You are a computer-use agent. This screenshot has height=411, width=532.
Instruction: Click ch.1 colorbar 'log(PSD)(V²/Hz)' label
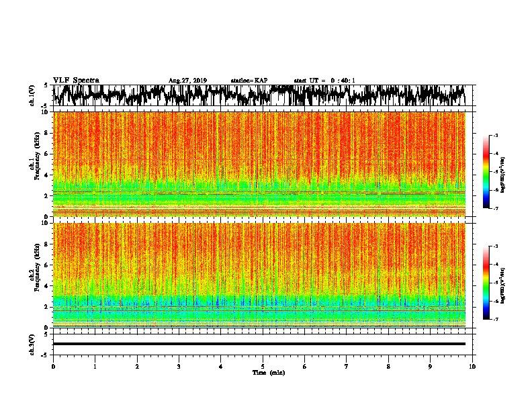[503, 175]
